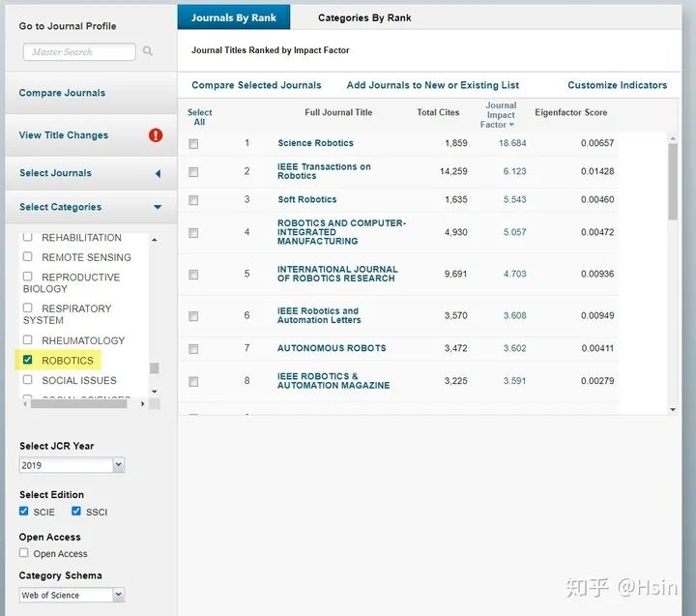Tick checkbox for IEEE Robotics and Automation Letters
This screenshot has height=616, width=696.
coord(193,316)
